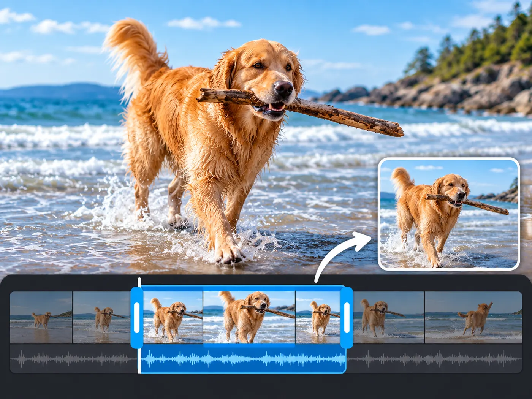The image size is (532, 399).
Task: Open the extracted frame preview with white border
Action: click(449, 214)
